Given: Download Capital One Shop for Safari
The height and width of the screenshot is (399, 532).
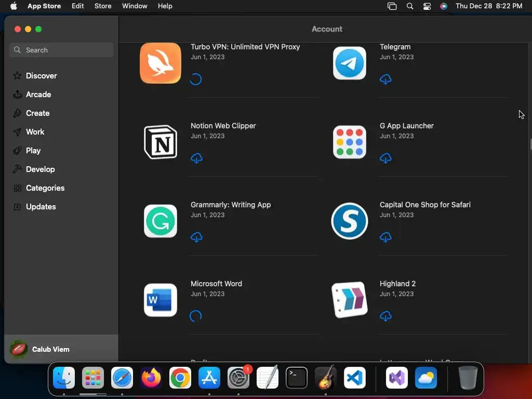Looking at the screenshot, I should pos(385,237).
